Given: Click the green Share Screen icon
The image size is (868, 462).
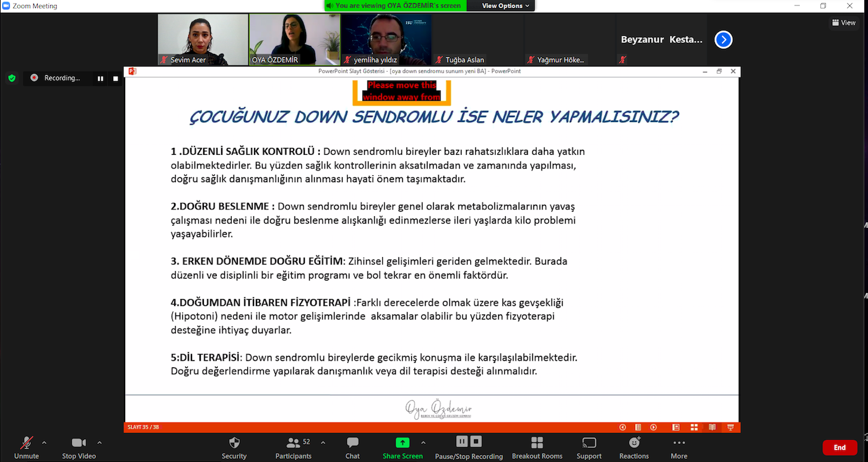Looking at the screenshot, I should (403, 443).
